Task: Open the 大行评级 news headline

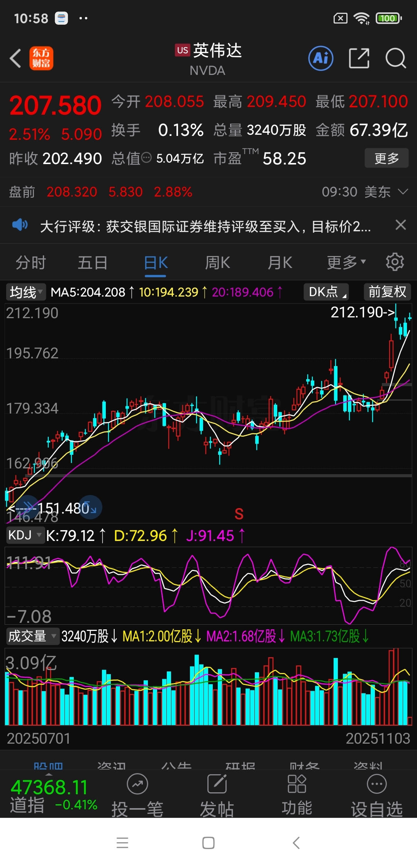Action: [x=205, y=226]
